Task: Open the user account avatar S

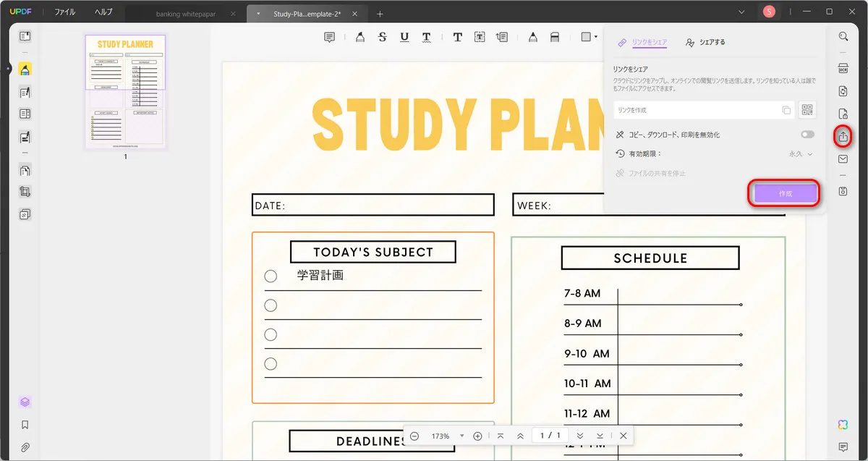Action: (770, 12)
